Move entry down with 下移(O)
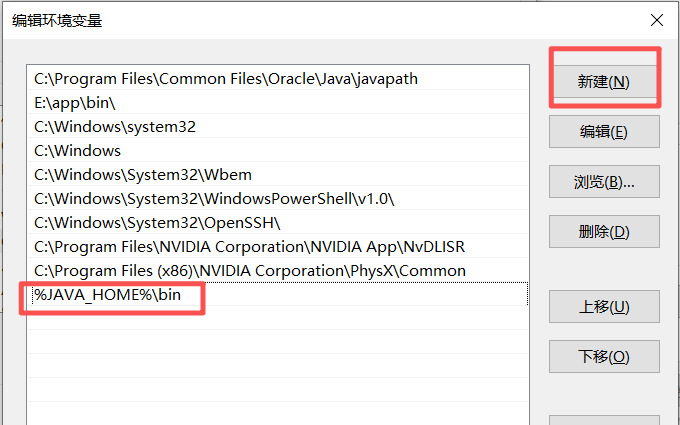The image size is (680, 425). [x=604, y=356]
